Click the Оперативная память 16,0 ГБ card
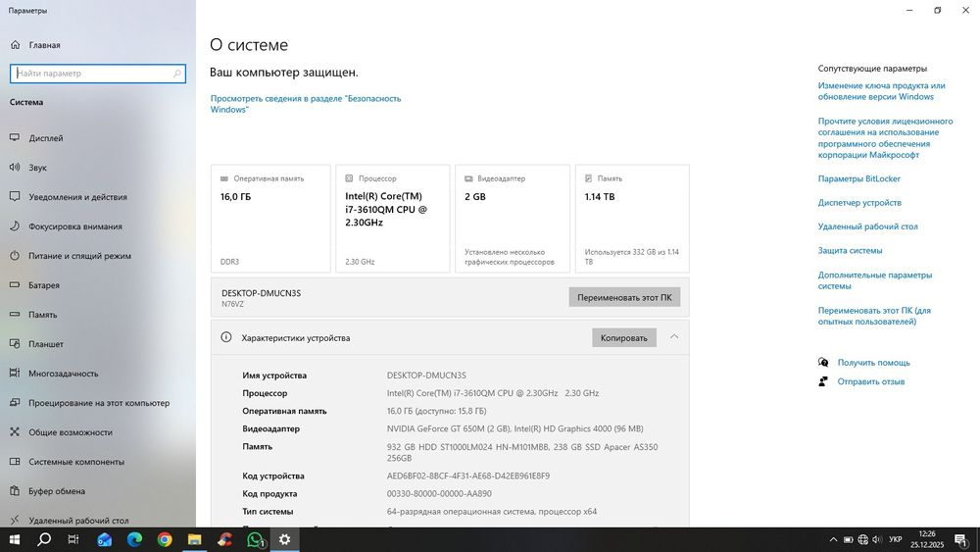The width and height of the screenshot is (980, 552). click(x=270, y=219)
